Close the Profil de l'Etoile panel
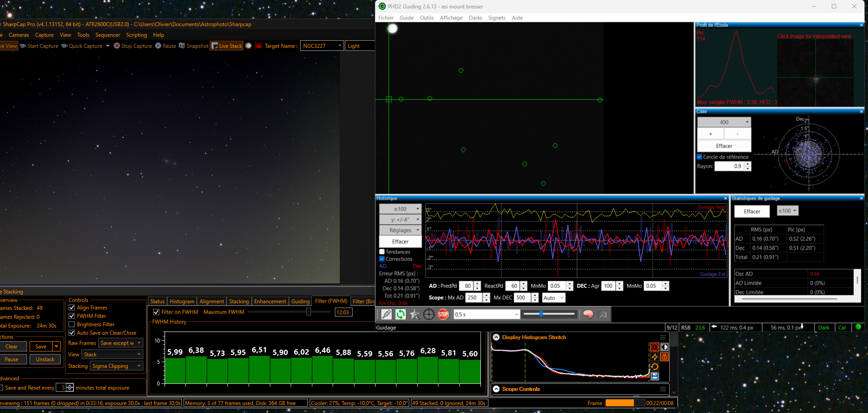The height and width of the screenshot is (413, 868). 861,25
